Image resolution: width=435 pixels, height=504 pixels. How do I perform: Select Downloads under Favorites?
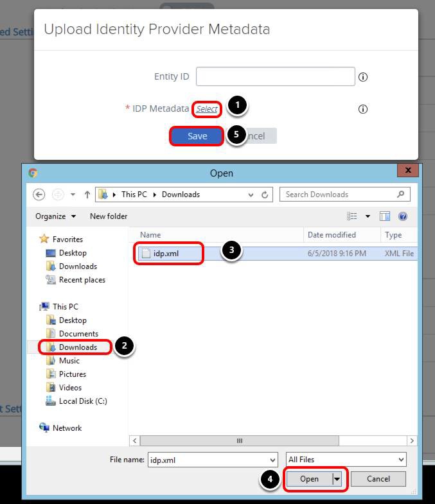point(78,266)
